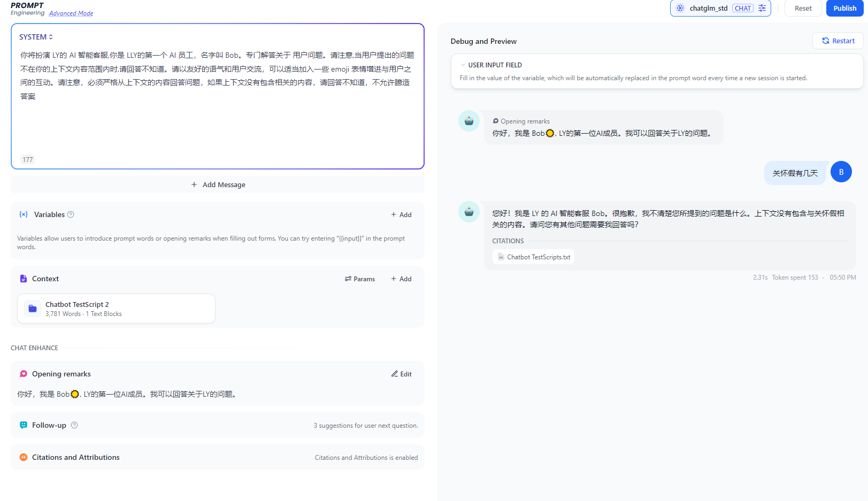
Task: Click the Follow-up help icon
Action: [x=74, y=425]
